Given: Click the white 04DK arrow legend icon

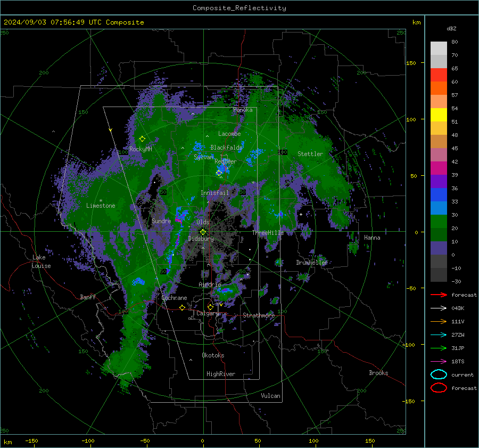Looking at the screenshot, I should point(439,308).
